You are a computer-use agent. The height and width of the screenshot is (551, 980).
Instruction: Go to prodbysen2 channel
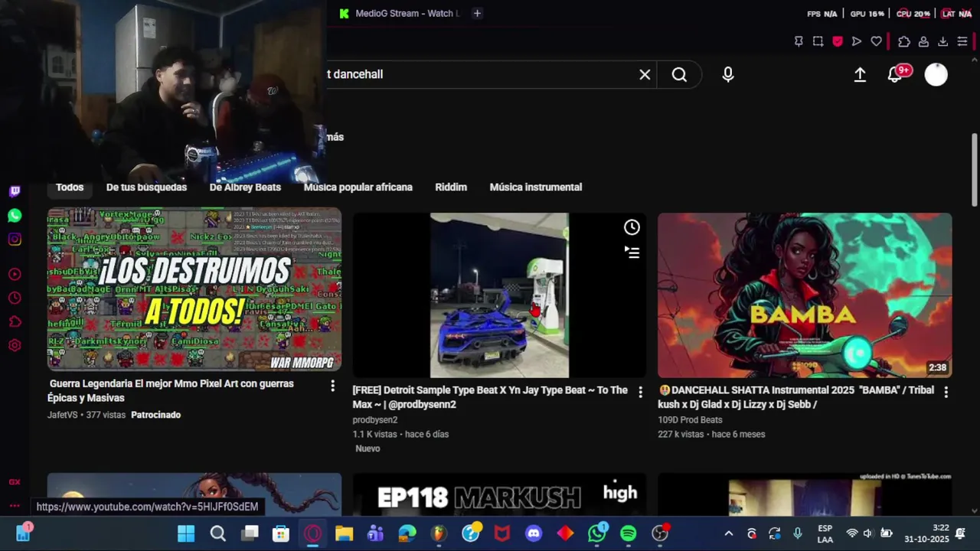click(x=375, y=419)
